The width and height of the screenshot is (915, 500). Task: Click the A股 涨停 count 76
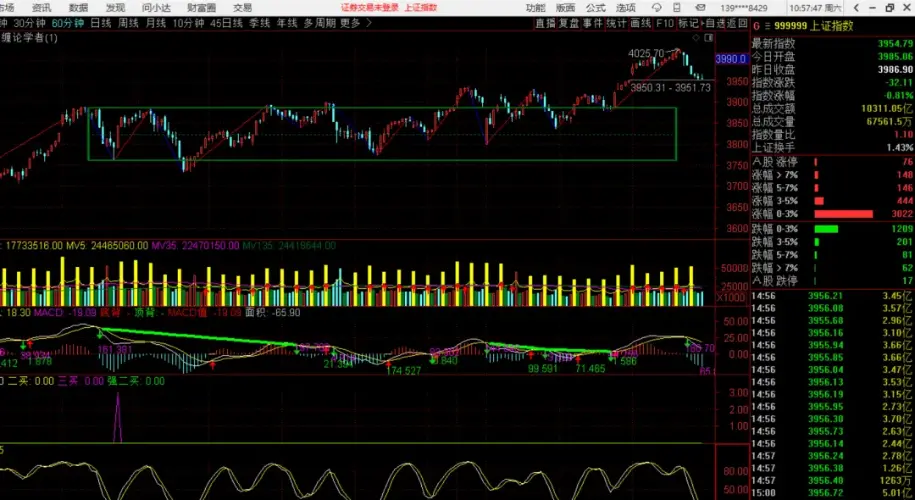pyautogui.click(x=907, y=162)
